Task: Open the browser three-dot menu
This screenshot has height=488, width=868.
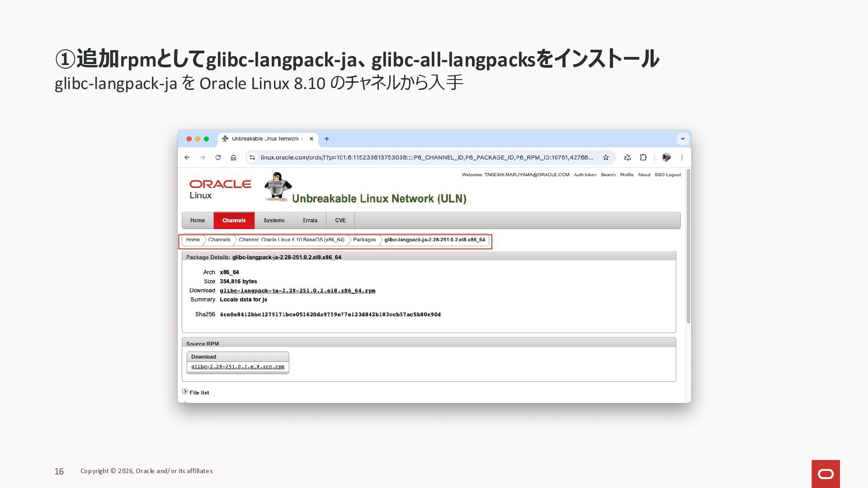Action: pyautogui.click(x=682, y=157)
